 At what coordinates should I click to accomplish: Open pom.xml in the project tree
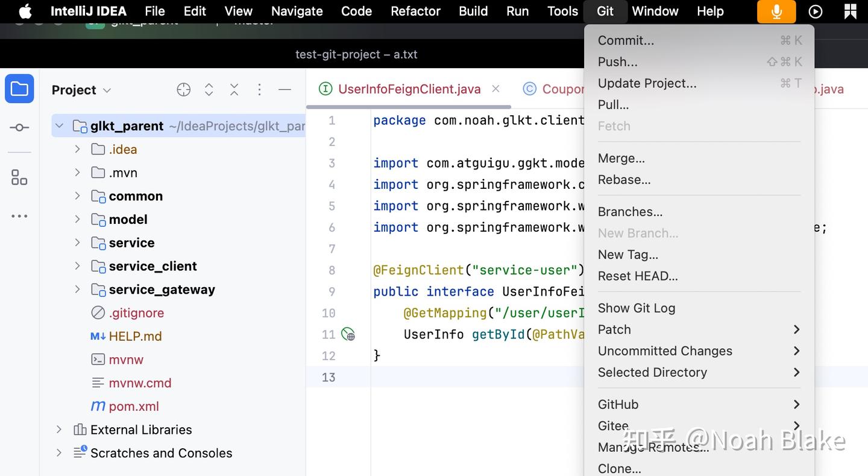pyautogui.click(x=134, y=407)
